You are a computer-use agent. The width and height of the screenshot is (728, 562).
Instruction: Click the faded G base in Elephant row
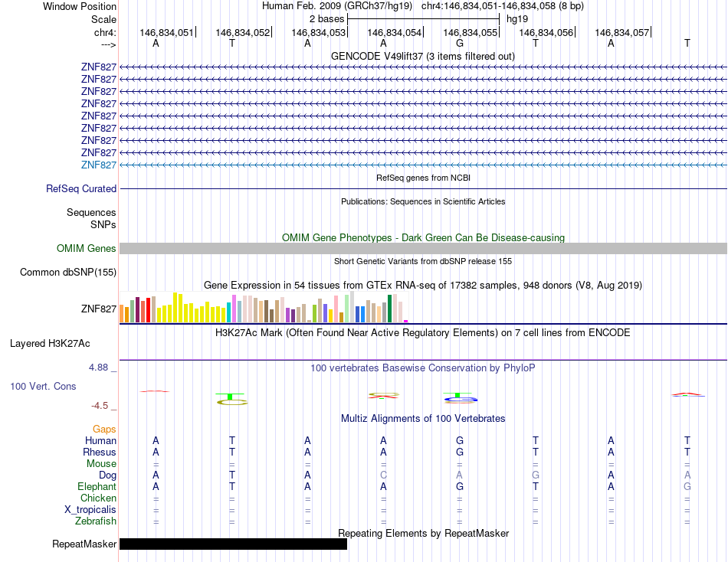[687, 486]
